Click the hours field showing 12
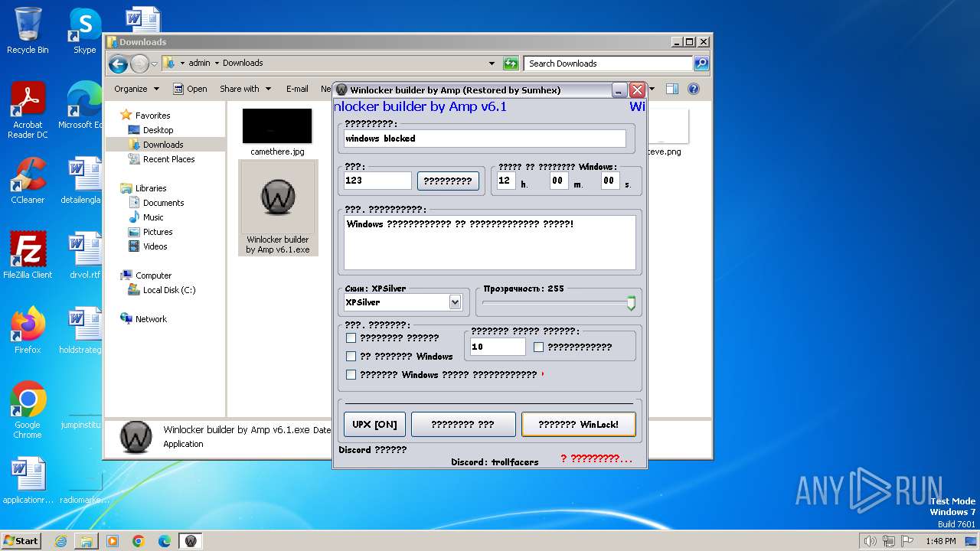 506,181
